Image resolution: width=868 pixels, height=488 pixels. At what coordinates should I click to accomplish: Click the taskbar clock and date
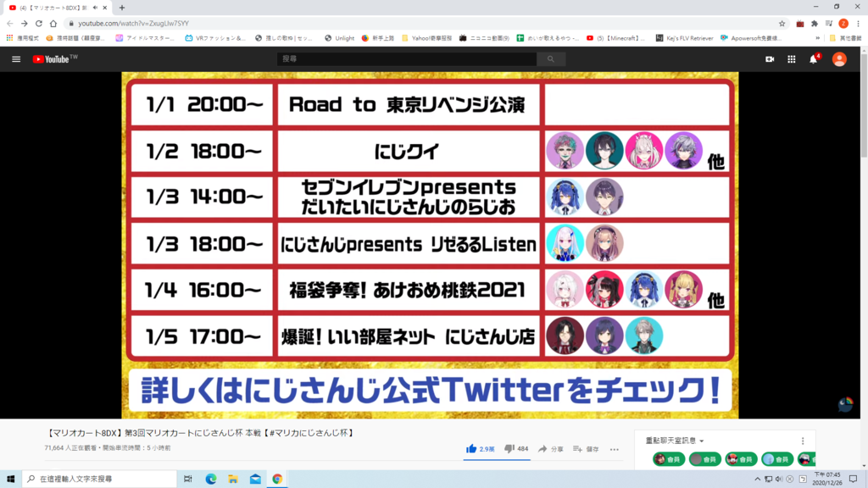tap(827, 479)
